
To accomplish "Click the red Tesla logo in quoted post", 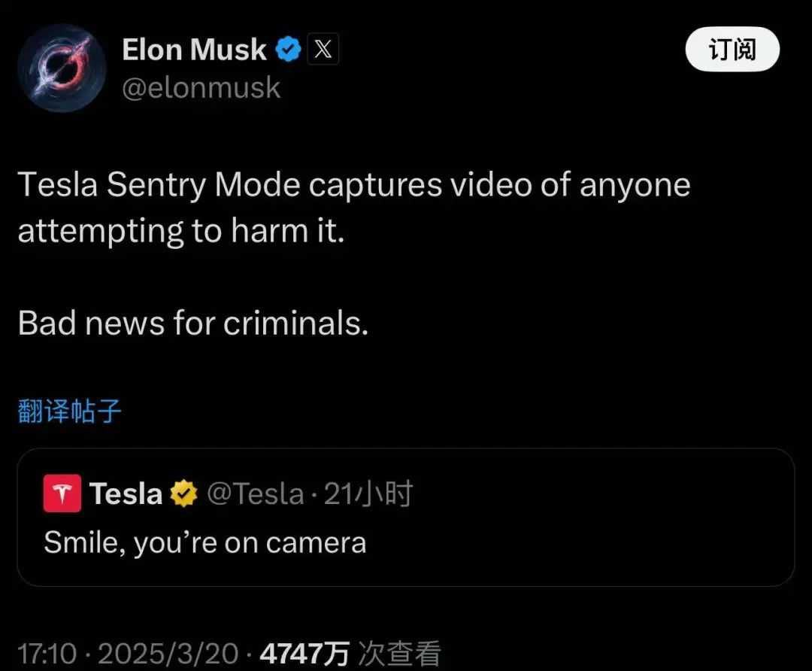I will tap(62, 494).
